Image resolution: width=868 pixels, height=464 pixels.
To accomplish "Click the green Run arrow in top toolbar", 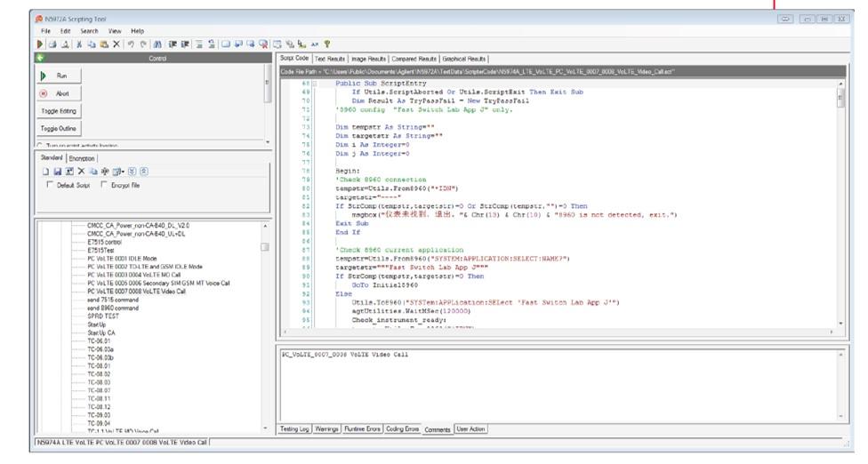I will [40, 44].
